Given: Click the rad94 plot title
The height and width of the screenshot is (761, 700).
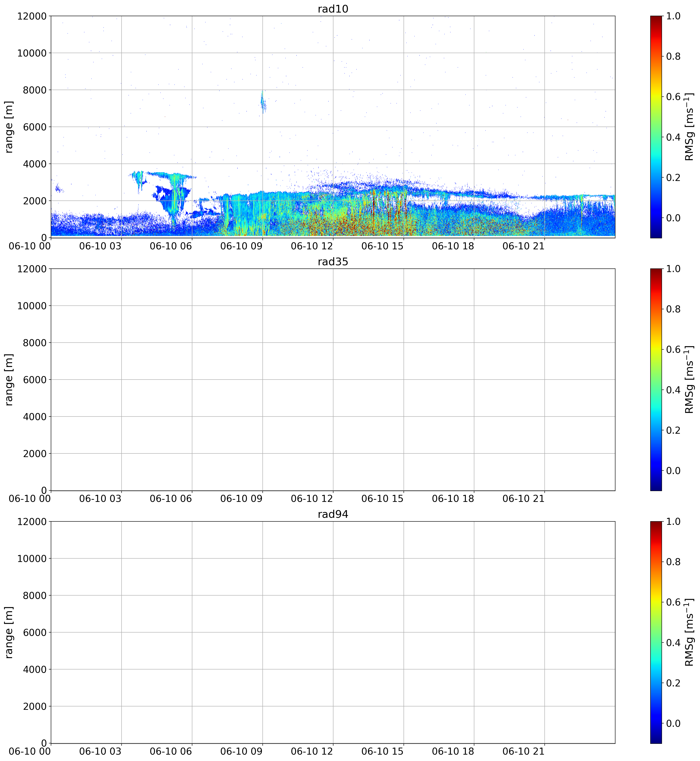Looking at the screenshot, I should click(x=333, y=514).
